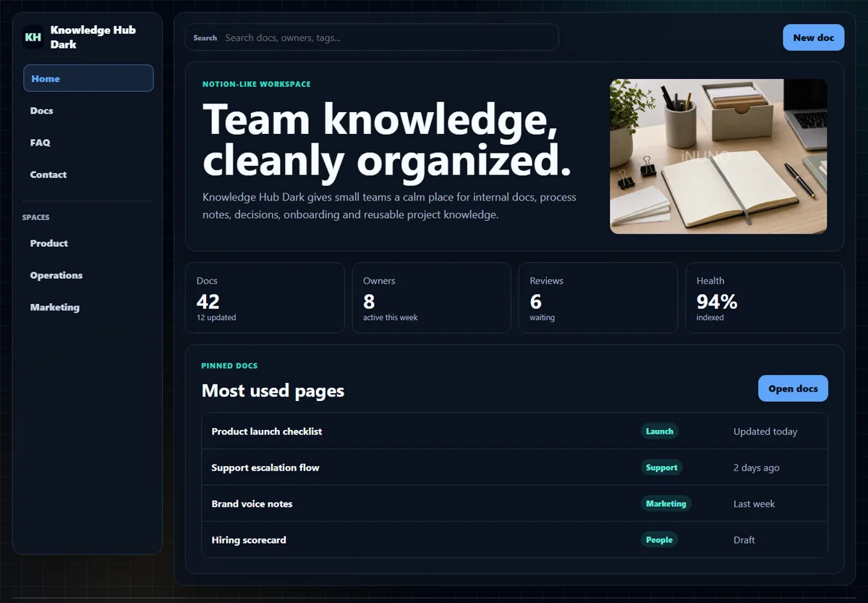This screenshot has height=603, width=868.
Task: Click the '2 days ago' text
Action: 757,468
